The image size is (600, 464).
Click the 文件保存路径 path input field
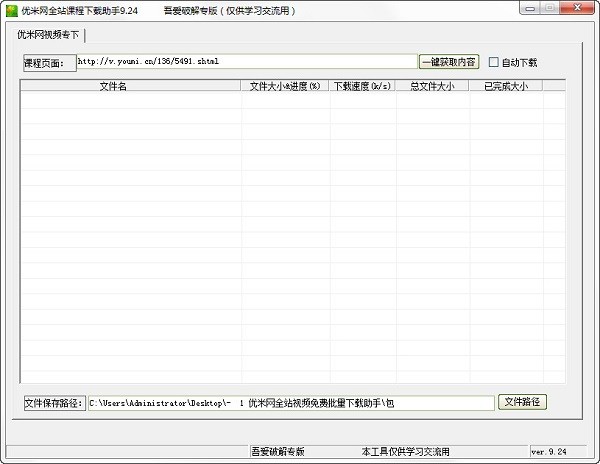pos(291,403)
